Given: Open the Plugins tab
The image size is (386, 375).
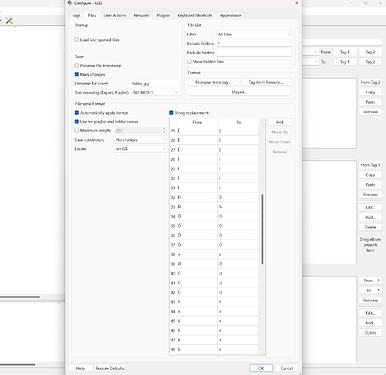Looking at the screenshot, I should click(x=163, y=15).
